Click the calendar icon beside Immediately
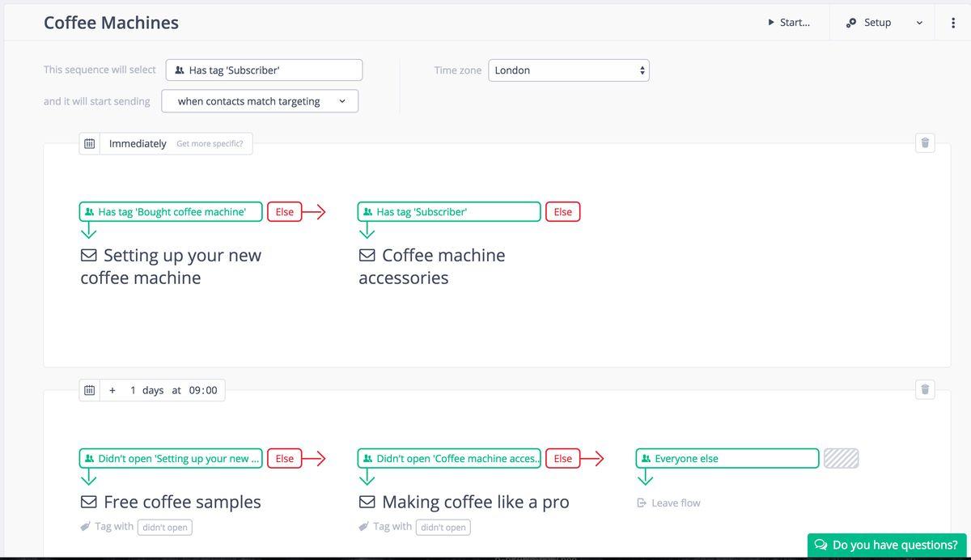This screenshot has width=971, height=560. pos(90,143)
